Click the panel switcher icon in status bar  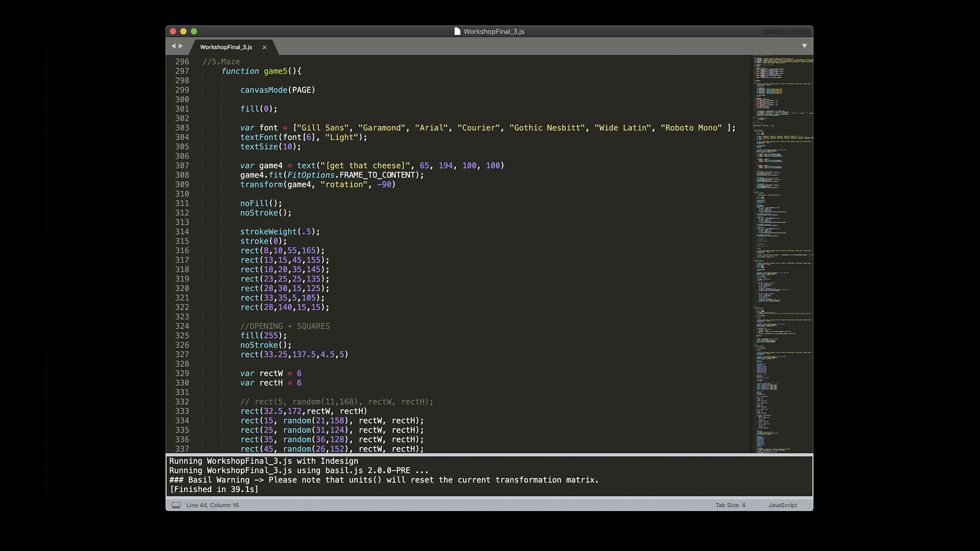click(176, 505)
